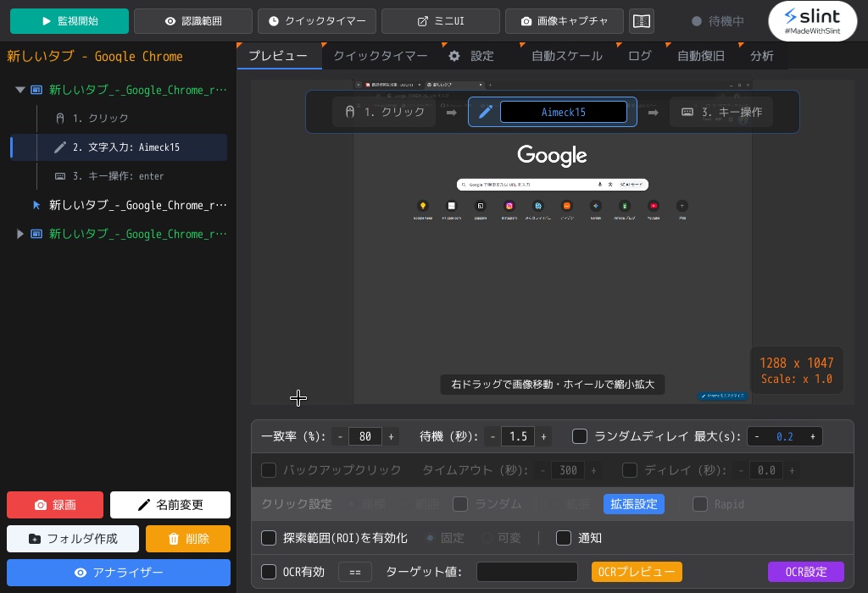Toggle the layout panel icon in toolbar
This screenshot has height=593, width=868.
[x=641, y=21]
